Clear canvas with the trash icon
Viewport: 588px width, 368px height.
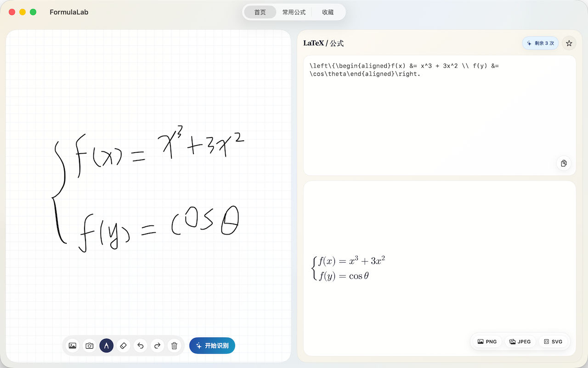(x=174, y=345)
